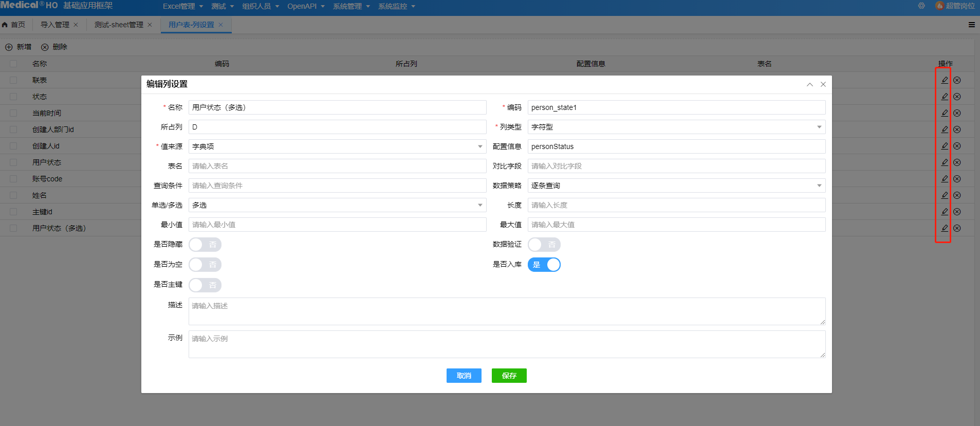980x426 pixels.
Task: Click the green 保存 button
Action: pos(509,376)
